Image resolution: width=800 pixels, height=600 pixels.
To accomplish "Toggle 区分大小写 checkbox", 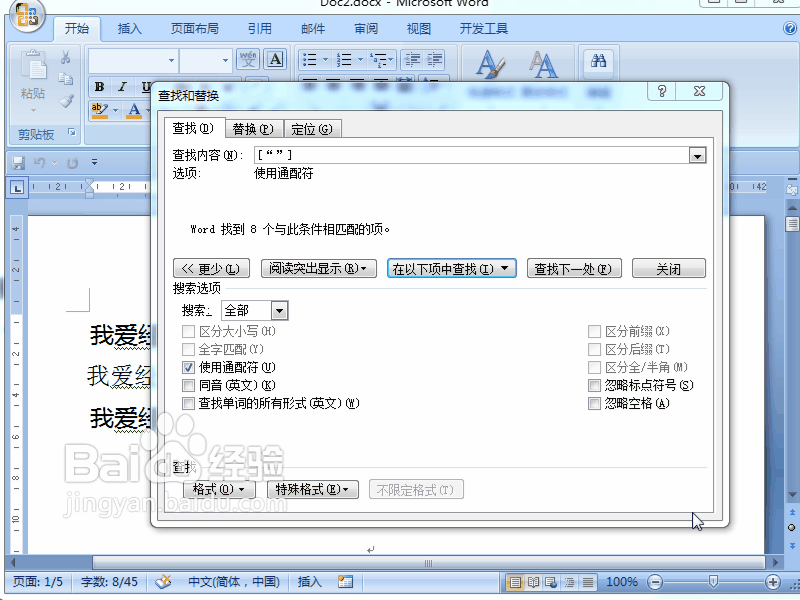I will pos(188,332).
